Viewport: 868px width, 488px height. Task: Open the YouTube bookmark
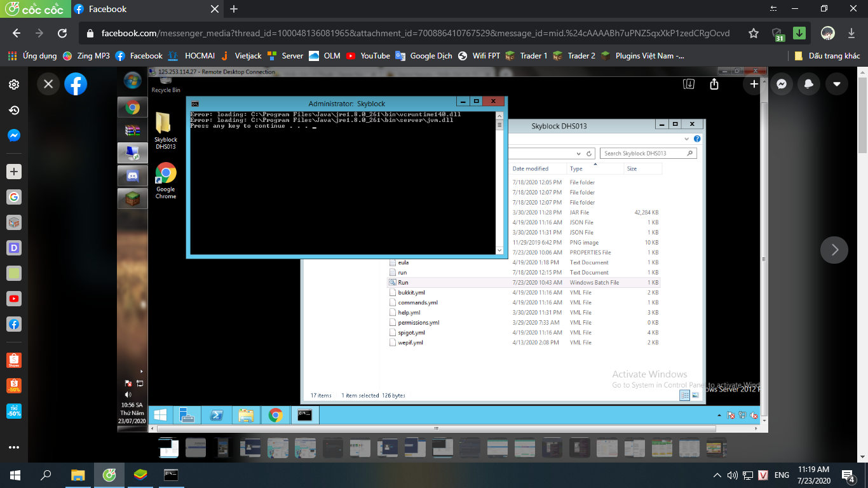pyautogui.click(x=368, y=56)
